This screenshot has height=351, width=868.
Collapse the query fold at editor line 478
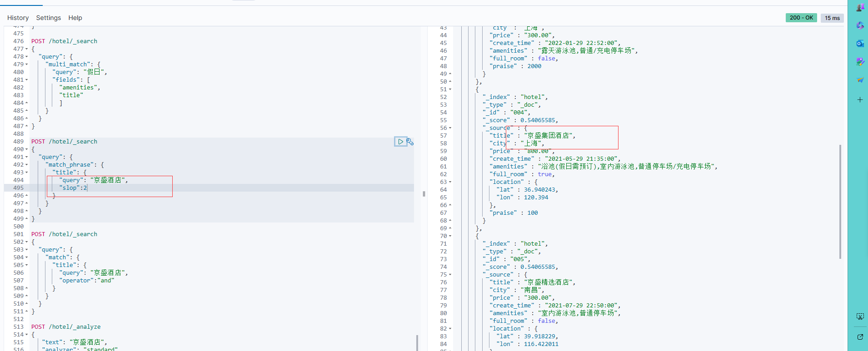26,57
